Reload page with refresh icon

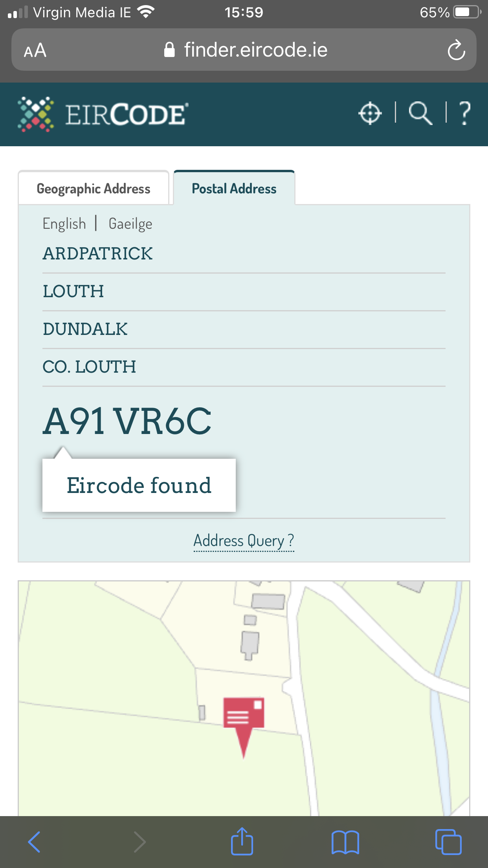pyautogui.click(x=456, y=50)
